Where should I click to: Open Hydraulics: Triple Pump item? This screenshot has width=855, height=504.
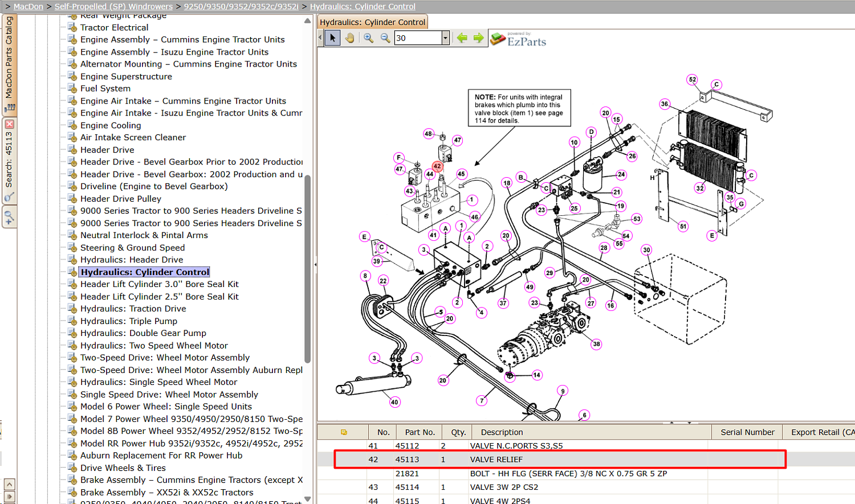coord(129,321)
